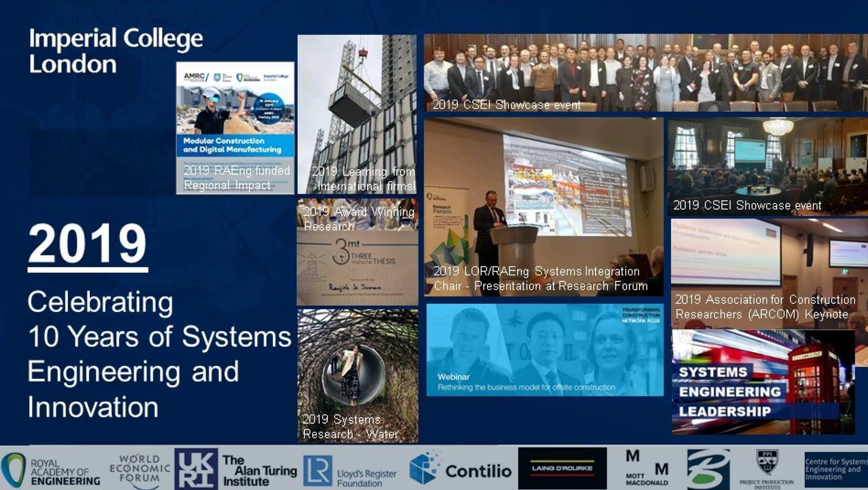Click The Alan Turing Institute logo
The image size is (868, 490).
(259, 470)
